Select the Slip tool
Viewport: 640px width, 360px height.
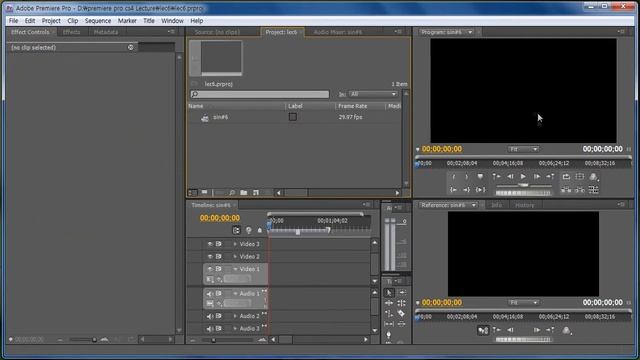(x=389, y=324)
